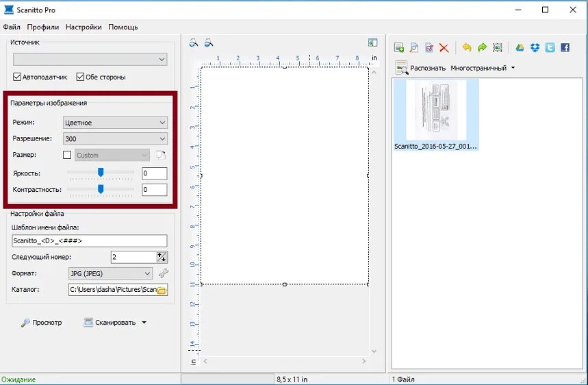Click the Сканировать button
Screen dimensions: 588x385
(110, 323)
